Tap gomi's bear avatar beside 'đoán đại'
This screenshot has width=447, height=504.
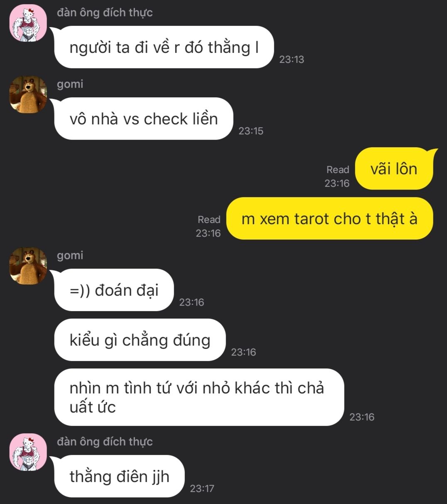[x=28, y=266]
